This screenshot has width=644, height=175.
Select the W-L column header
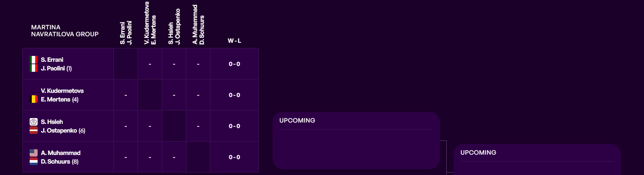coord(234,41)
